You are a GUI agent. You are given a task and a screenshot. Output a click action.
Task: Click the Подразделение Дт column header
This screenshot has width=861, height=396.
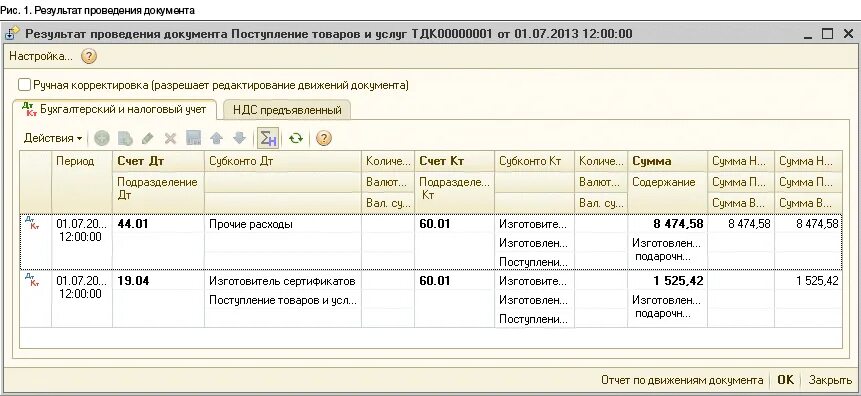pos(159,192)
